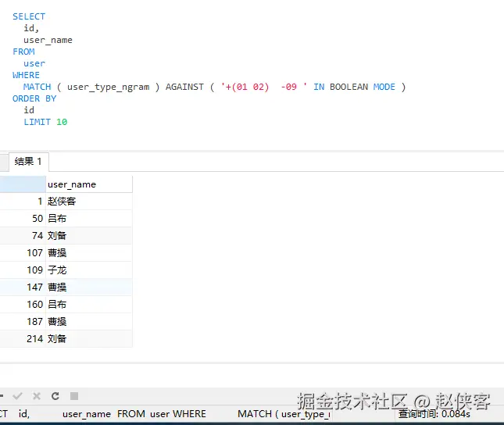Click the '+(01 02) search string literal
504x425 pixels.
pyautogui.click(x=245, y=87)
